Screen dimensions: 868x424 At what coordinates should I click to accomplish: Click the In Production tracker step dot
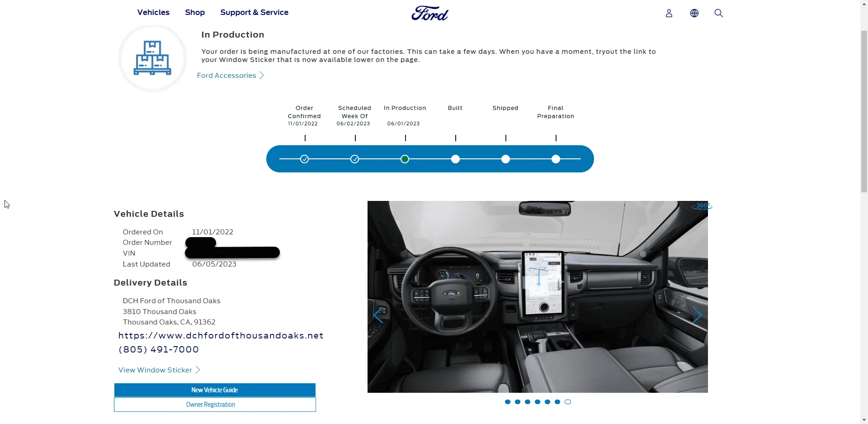pyautogui.click(x=405, y=159)
